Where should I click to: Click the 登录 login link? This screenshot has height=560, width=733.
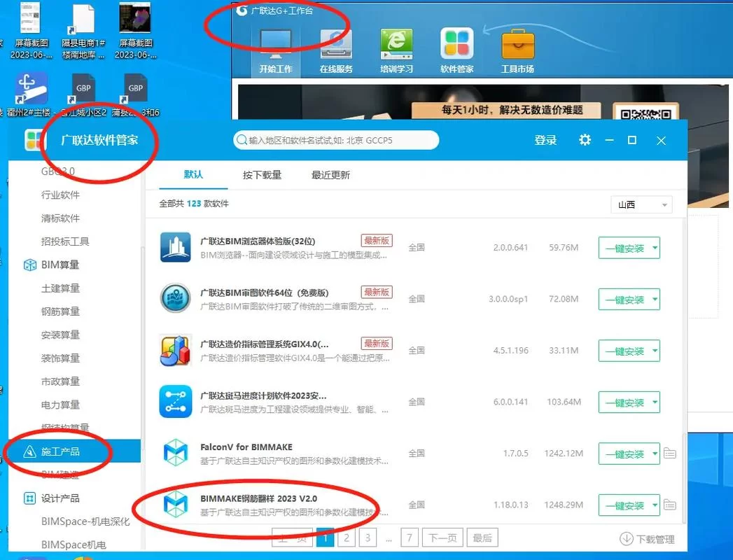[x=545, y=140]
